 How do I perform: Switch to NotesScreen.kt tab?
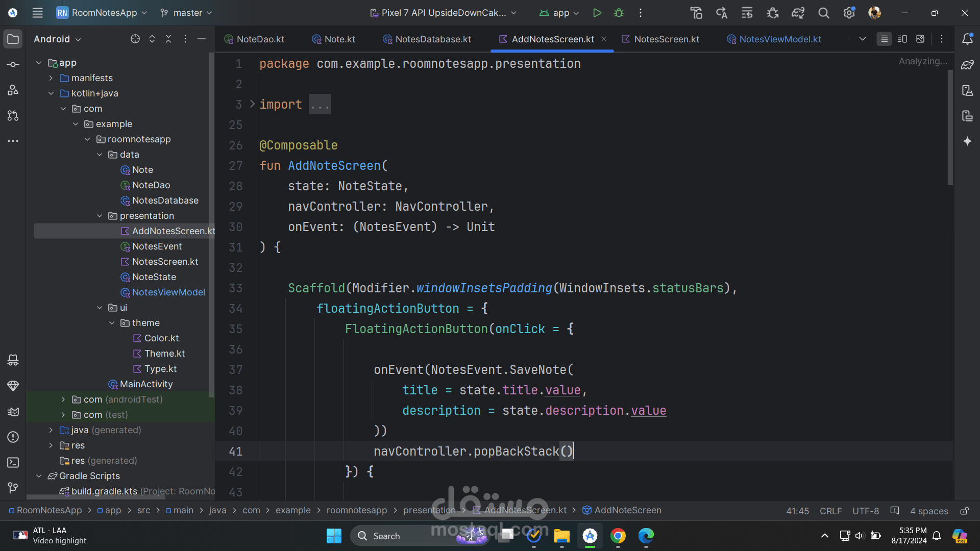(x=666, y=39)
